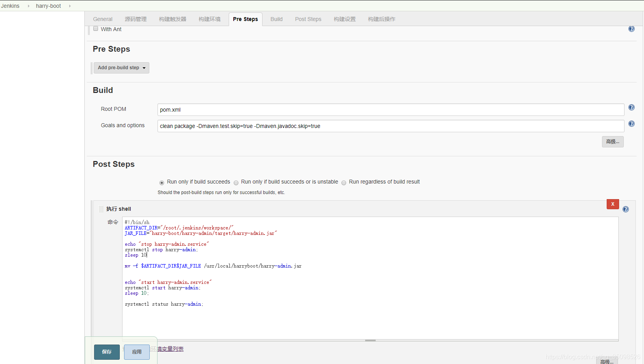Open harry-boot breadcrumb link
The height and width of the screenshot is (364, 644).
coord(49,6)
